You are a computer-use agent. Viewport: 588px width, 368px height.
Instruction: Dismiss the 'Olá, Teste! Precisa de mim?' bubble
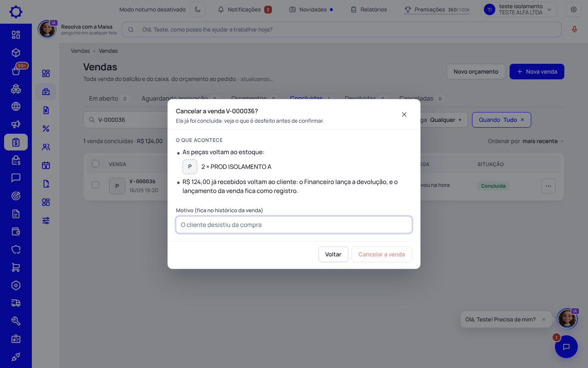[544, 319]
